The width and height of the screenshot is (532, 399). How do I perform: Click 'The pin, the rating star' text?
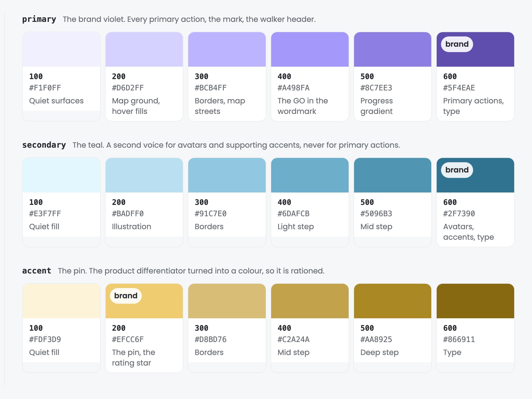point(133,357)
